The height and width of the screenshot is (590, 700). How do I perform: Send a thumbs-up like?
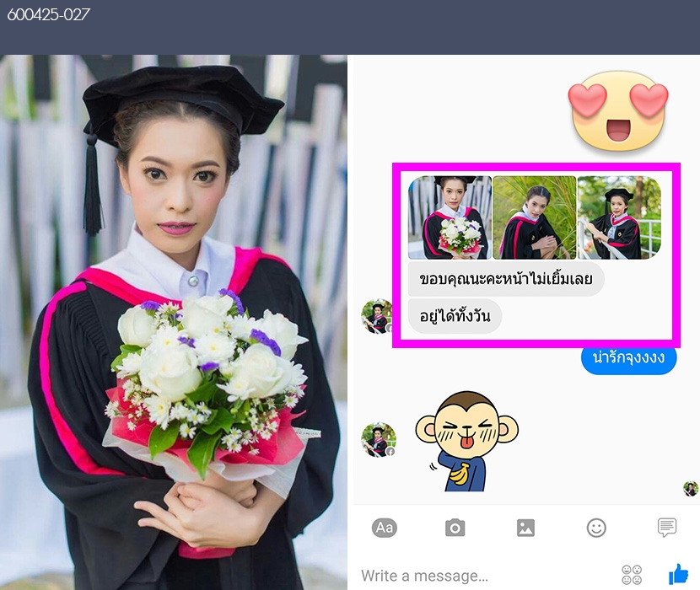tap(678, 574)
